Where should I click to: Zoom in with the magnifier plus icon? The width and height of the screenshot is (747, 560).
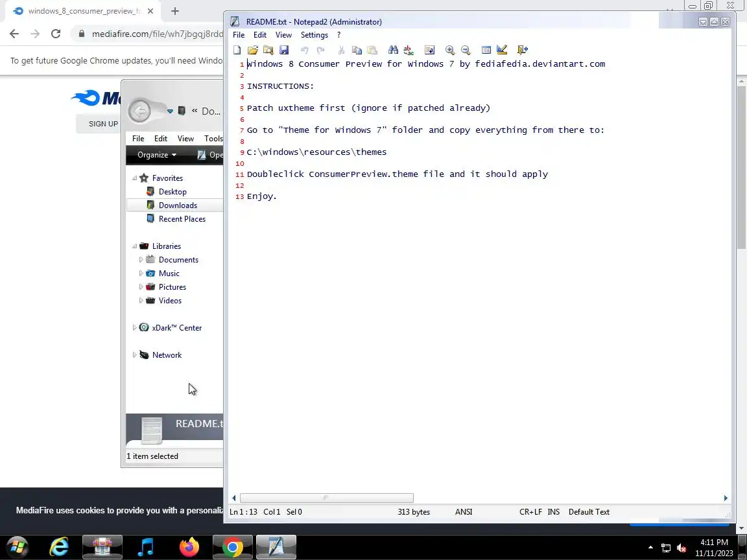click(x=450, y=50)
